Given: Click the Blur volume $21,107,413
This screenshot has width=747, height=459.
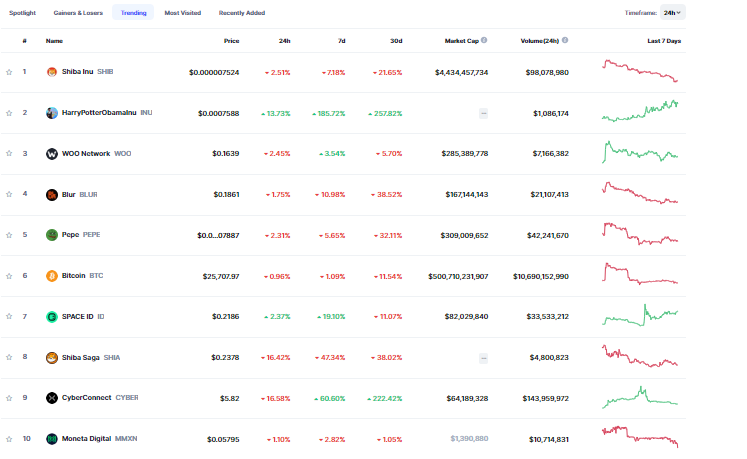Looking at the screenshot, I should tap(550, 194).
